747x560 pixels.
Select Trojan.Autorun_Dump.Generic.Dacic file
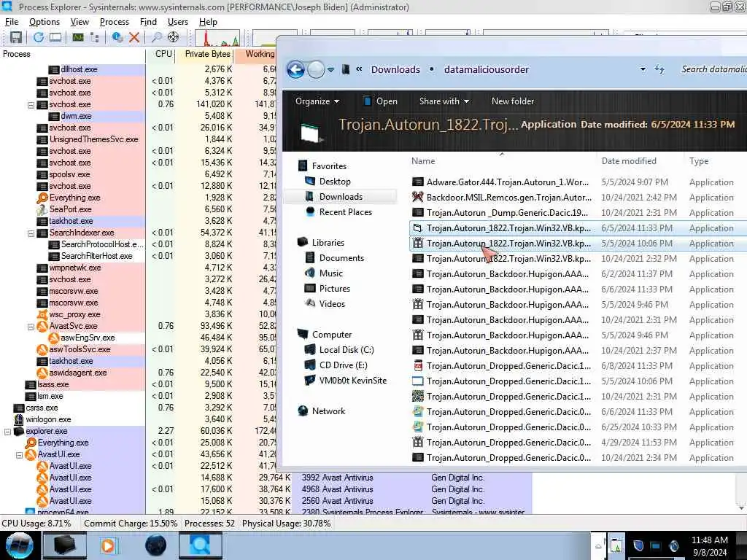coord(578,213)
